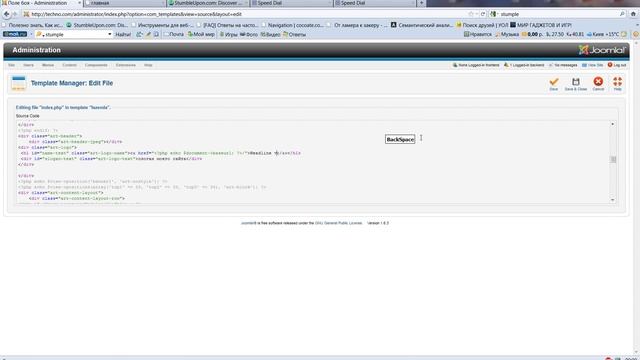Viewport: 640px width, 360px height.
Task: Open the Инструменты для веб bookmark
Action: 162,25
